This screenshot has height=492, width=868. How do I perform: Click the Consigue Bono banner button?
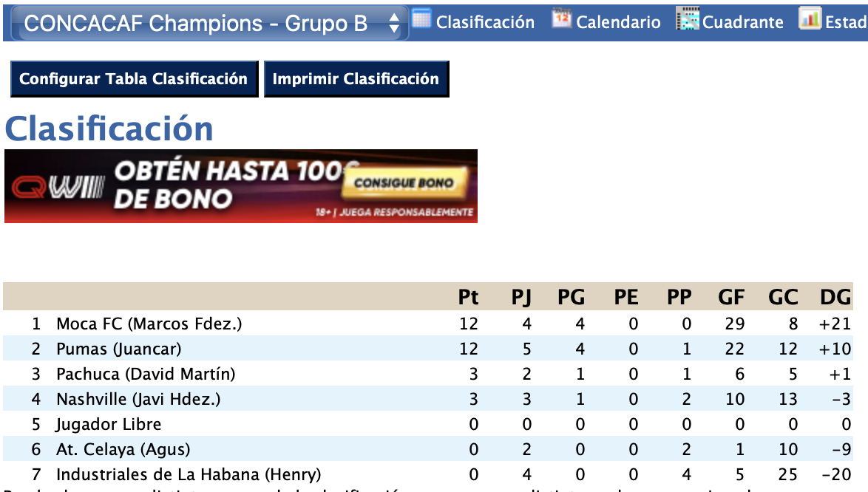click(403, 183)
